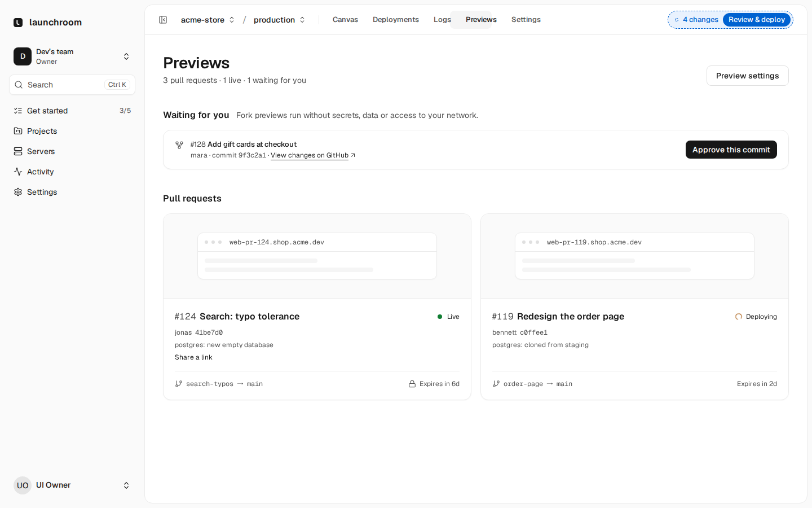
Task: Go to the top Settings tab
Action: [x=526, y=20]
